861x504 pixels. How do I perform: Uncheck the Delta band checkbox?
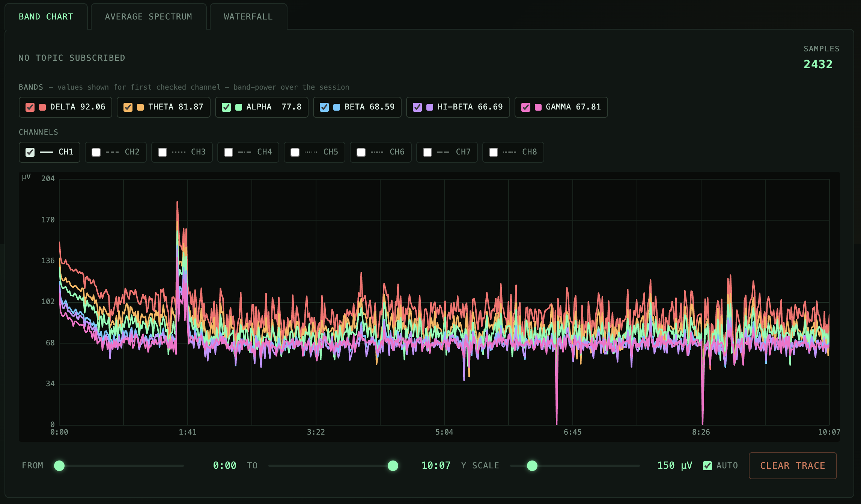pyautogui.click(x=30, y=107)
